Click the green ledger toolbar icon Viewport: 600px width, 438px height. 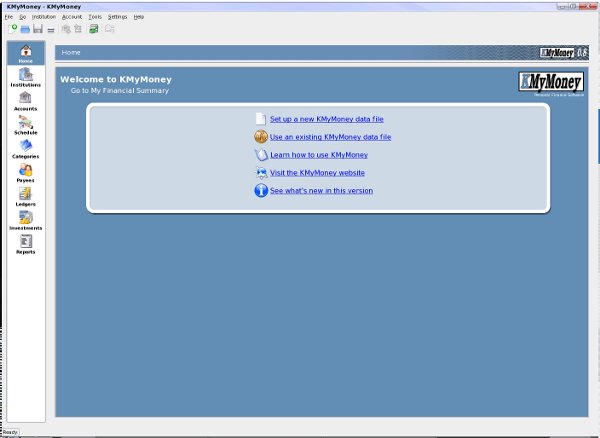94,29
